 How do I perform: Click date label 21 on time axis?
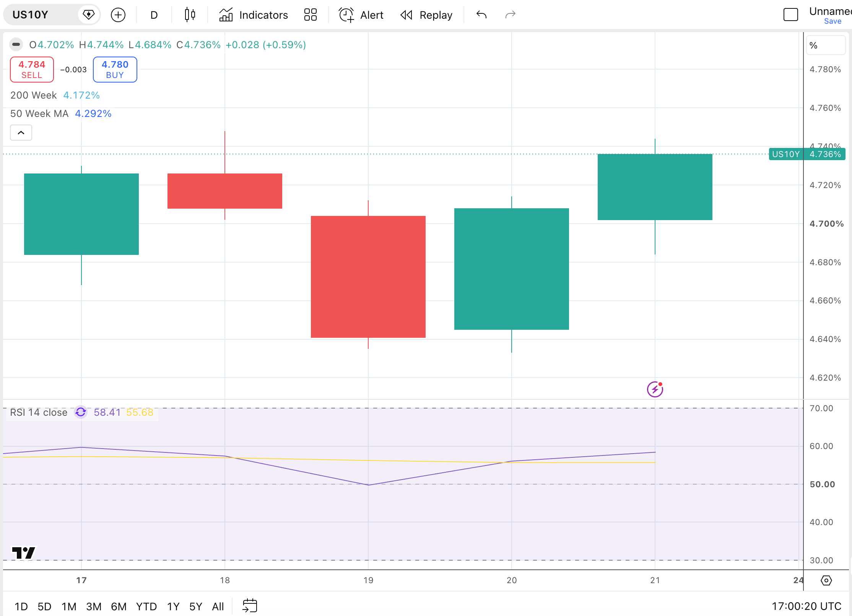tap(655, 580)
